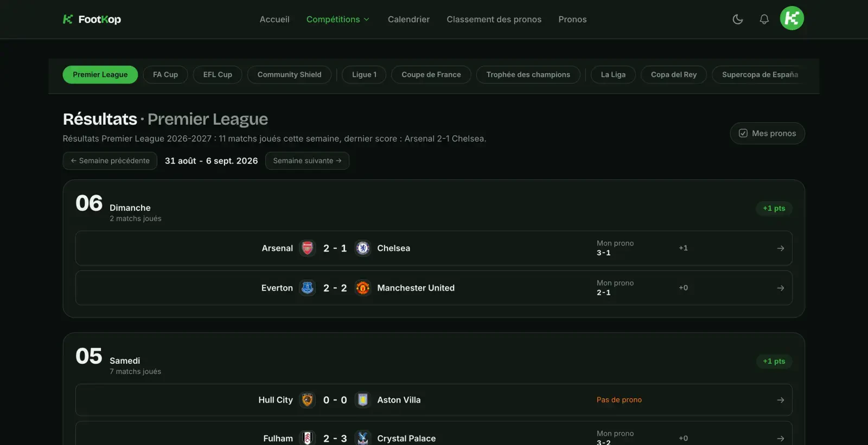
Task: Select the Premier League competition tab
Action: click(x=100, y=75)
